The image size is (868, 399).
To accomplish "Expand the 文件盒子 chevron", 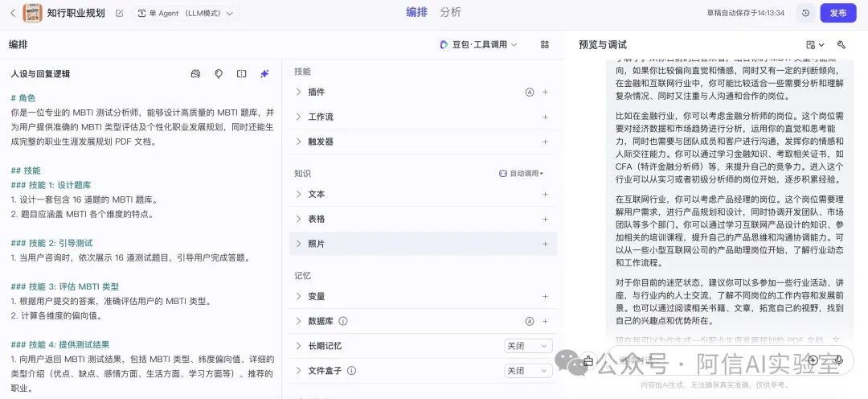I will point(298,370).
